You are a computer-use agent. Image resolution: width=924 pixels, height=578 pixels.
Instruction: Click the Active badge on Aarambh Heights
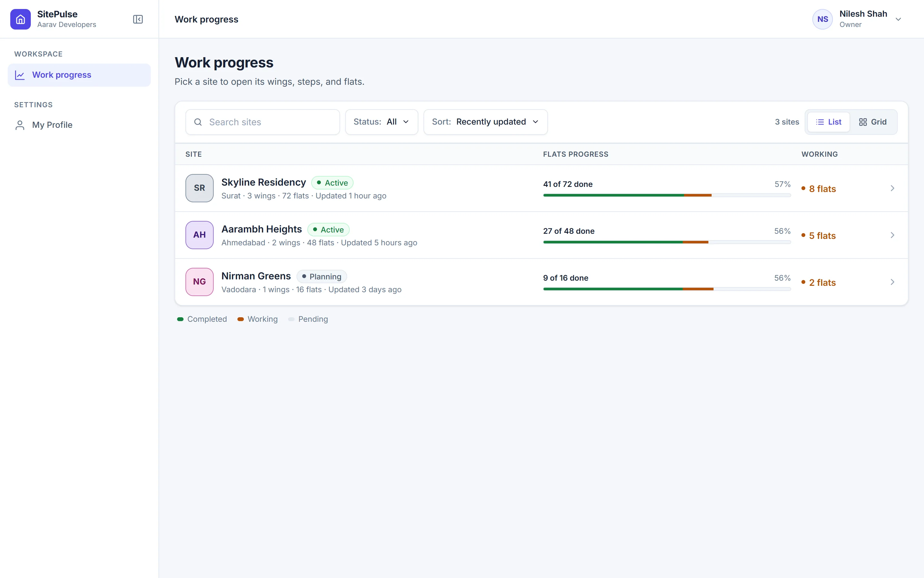328,230
